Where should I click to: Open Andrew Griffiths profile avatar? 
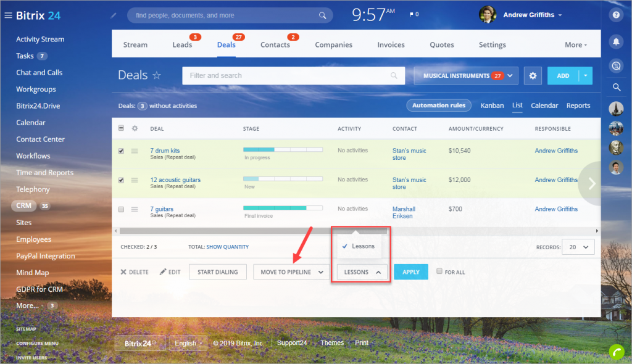tap(488, 15)
